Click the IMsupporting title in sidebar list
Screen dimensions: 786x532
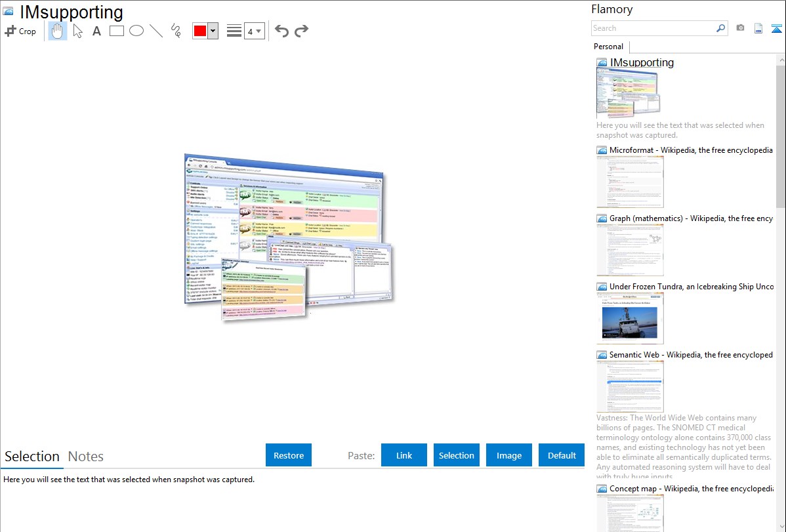642,63
